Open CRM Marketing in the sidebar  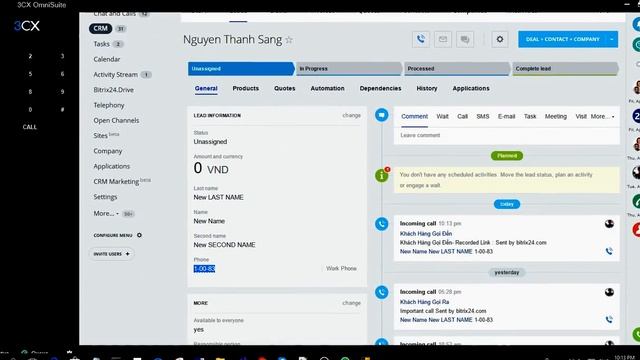pos(116,182)
